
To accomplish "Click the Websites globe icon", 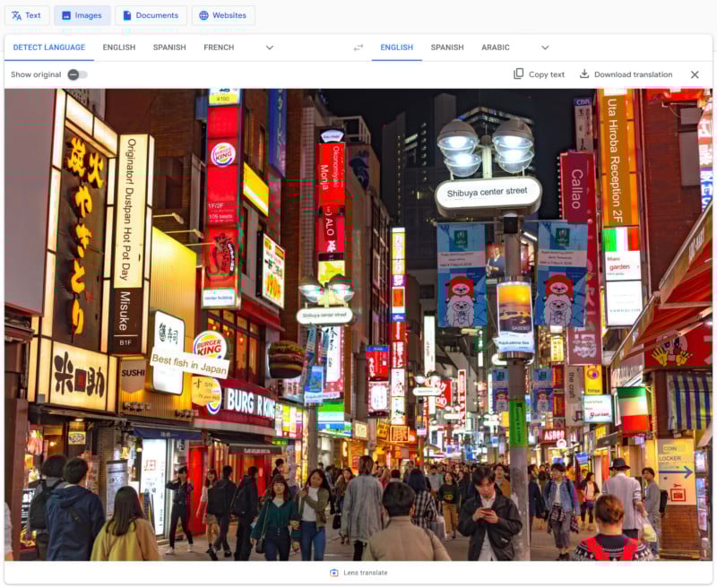I will [203, 15].
